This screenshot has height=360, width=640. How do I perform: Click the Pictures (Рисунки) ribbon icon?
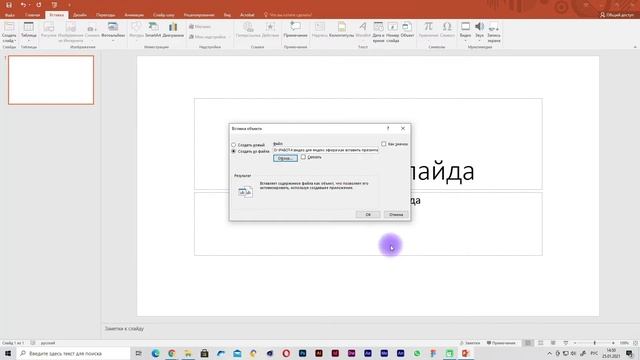point(49,27)
